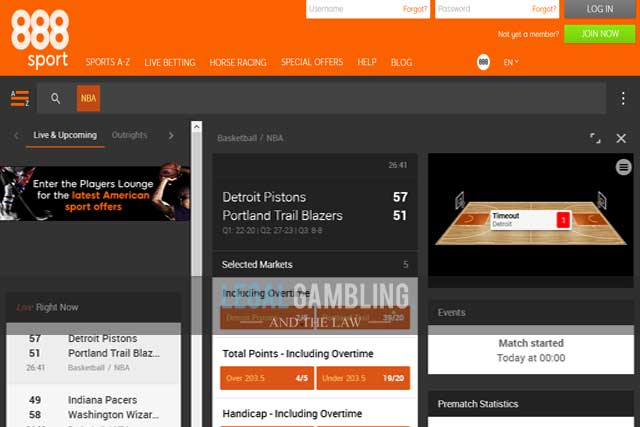Screen dimensions: 640x427
Task: Open the Help page
Action: tap(367, 62)
